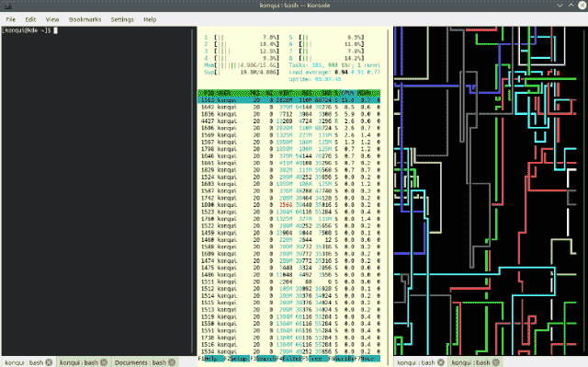Open the Edit menu
The image size is (588, 367).
click(30, 19)
